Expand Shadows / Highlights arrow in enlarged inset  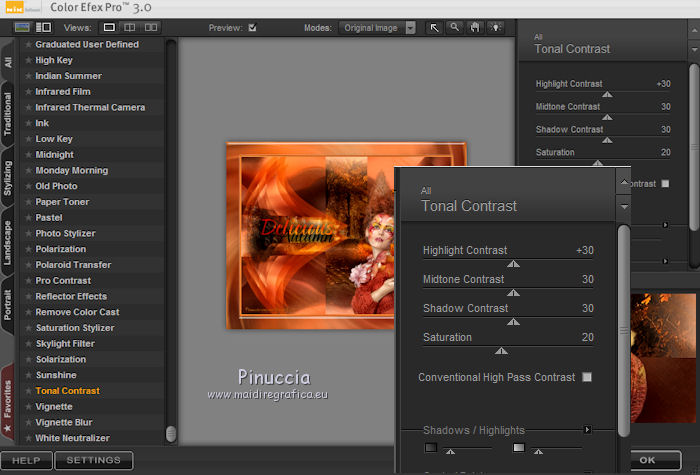(588, 429)
